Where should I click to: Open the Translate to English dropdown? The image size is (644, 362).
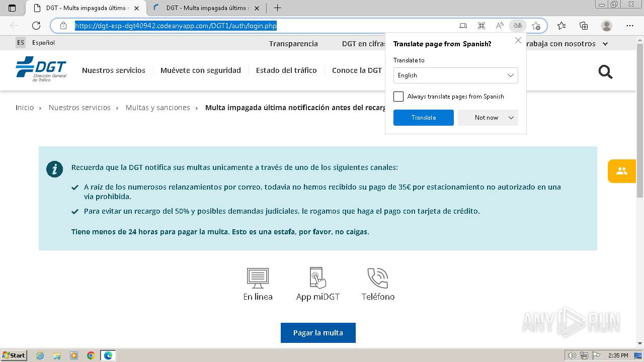[x=456, y=75]
